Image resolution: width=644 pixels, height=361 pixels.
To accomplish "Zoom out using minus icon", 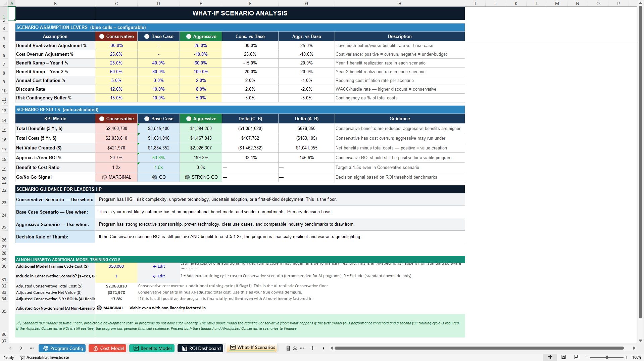I will 587,357.
